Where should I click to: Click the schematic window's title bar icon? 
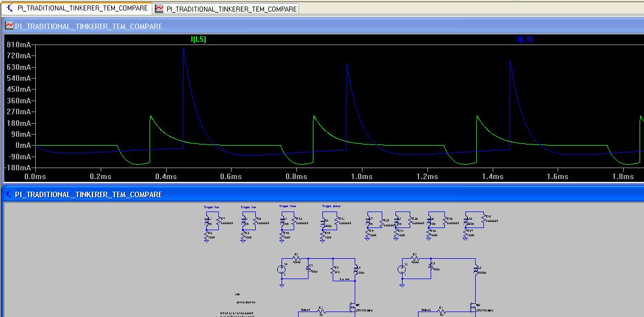[9, 194]
